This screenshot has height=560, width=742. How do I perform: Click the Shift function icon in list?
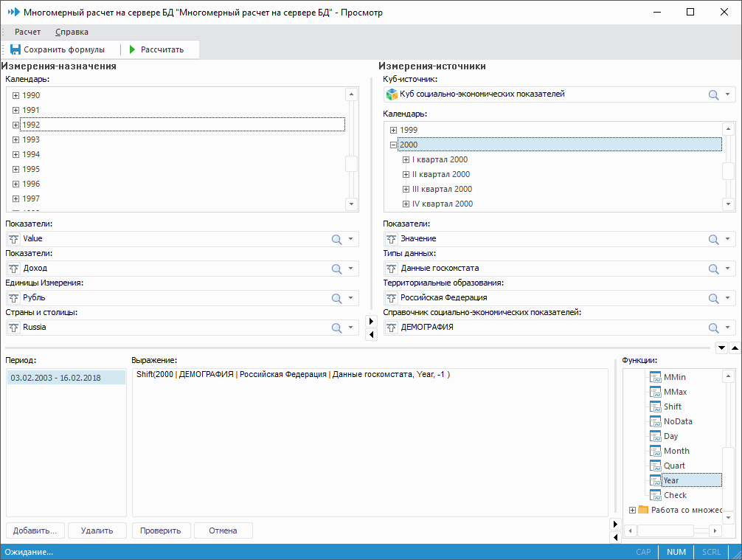(x=656, y=407)
